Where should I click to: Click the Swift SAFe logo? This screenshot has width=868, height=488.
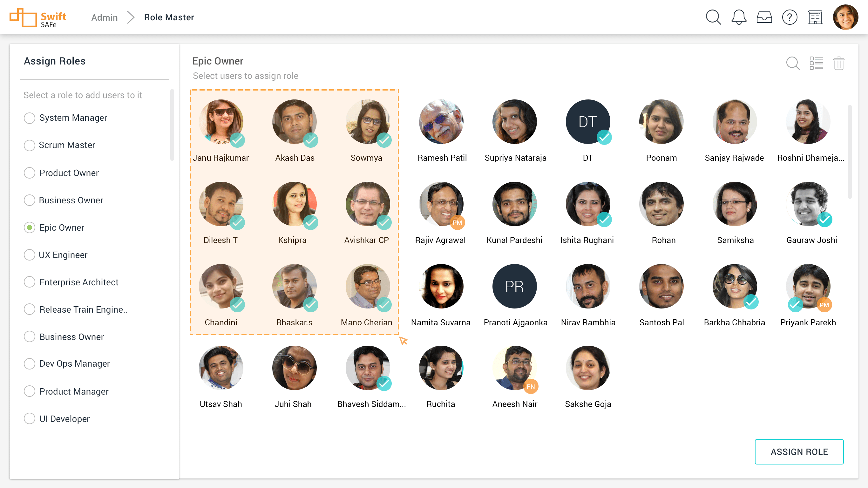(38, 17)
